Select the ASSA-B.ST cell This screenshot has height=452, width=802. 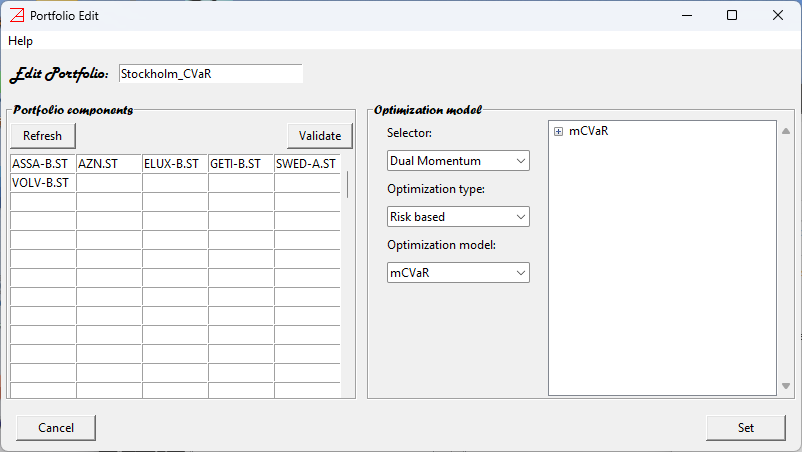tap(43, 164)
